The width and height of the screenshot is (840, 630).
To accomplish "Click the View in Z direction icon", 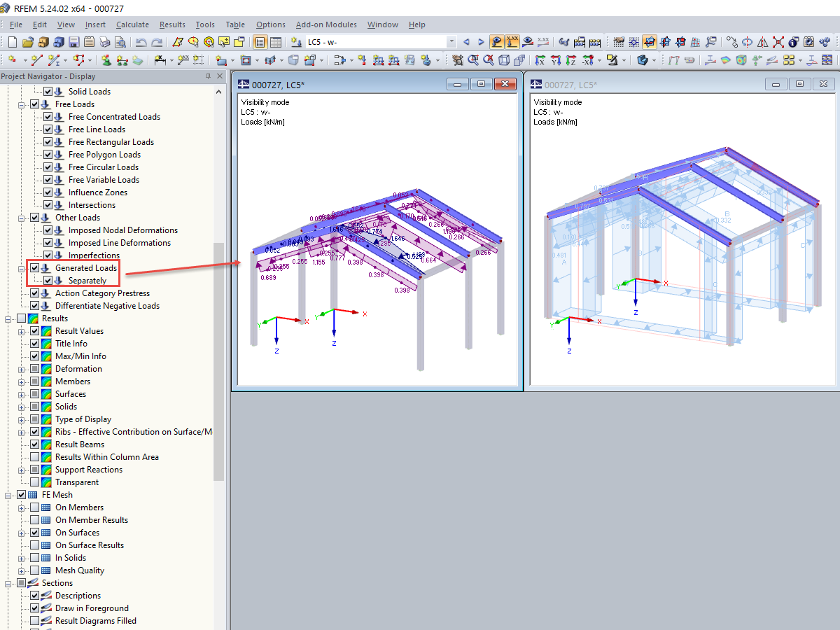I will pyautogui.click(x=571, y=60).
